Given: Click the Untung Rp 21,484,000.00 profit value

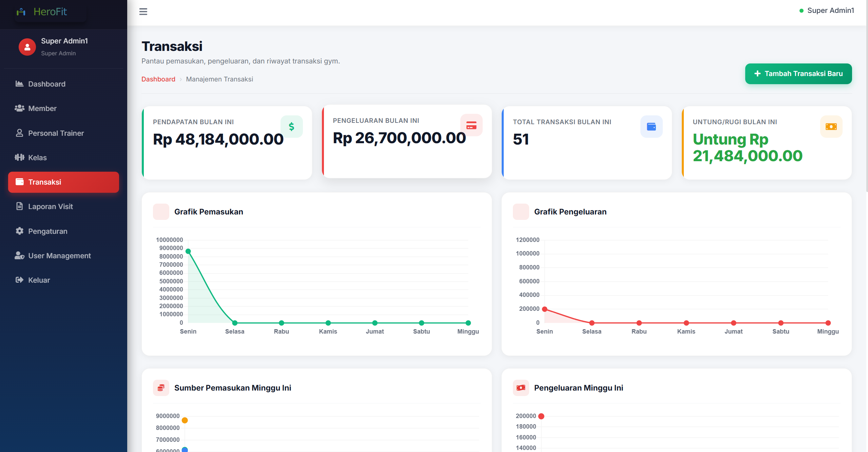Looking at the screenshot, I should click(x=748, y=148).
